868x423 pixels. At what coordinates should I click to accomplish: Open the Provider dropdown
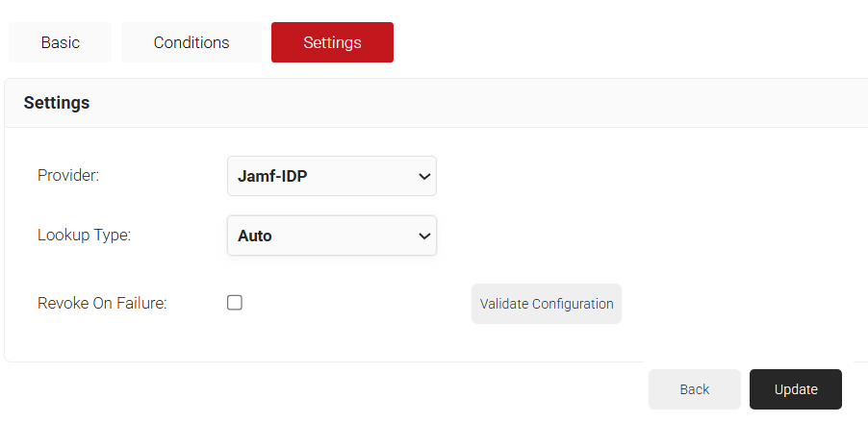tap(331, 176)
